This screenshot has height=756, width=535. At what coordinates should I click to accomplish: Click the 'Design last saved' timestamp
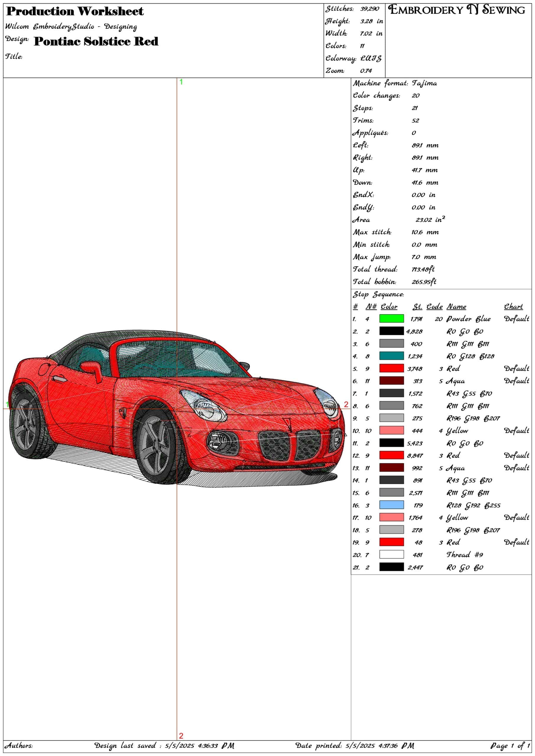click(164, 746)
